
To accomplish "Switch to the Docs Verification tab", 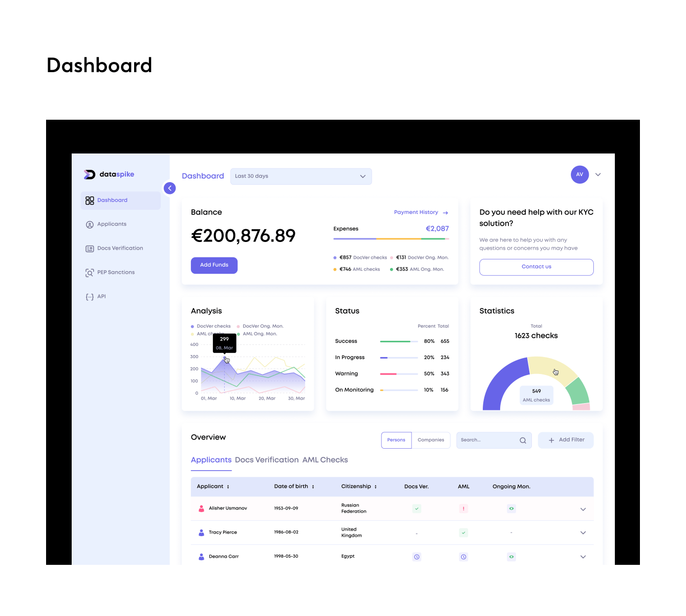I will coord(267,460).
